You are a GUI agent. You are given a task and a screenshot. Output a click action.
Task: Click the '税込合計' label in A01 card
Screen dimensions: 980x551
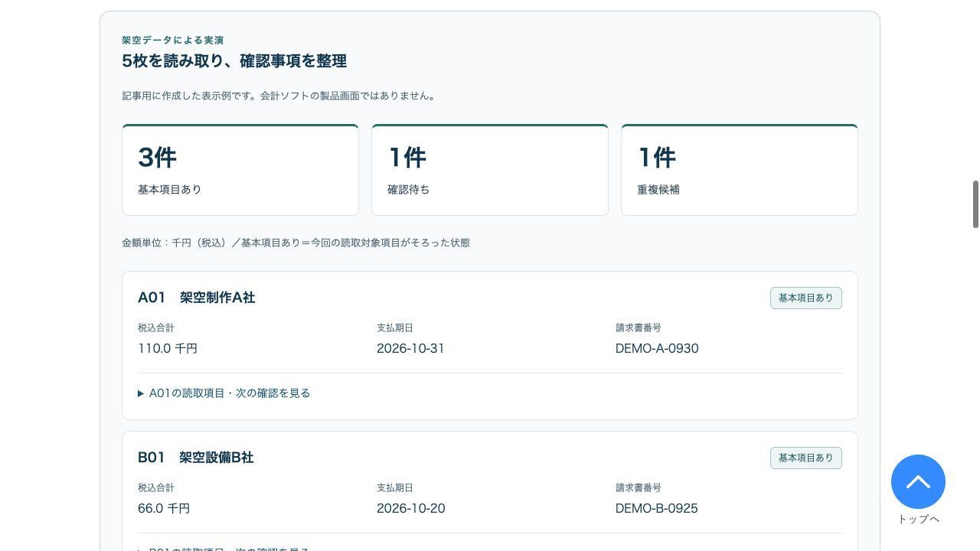[156, 328]
